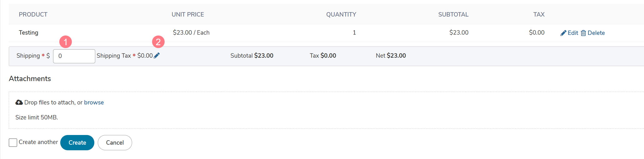The image size is (644, 159).
Task: Click the TAX column header
Action: (539, 14)
